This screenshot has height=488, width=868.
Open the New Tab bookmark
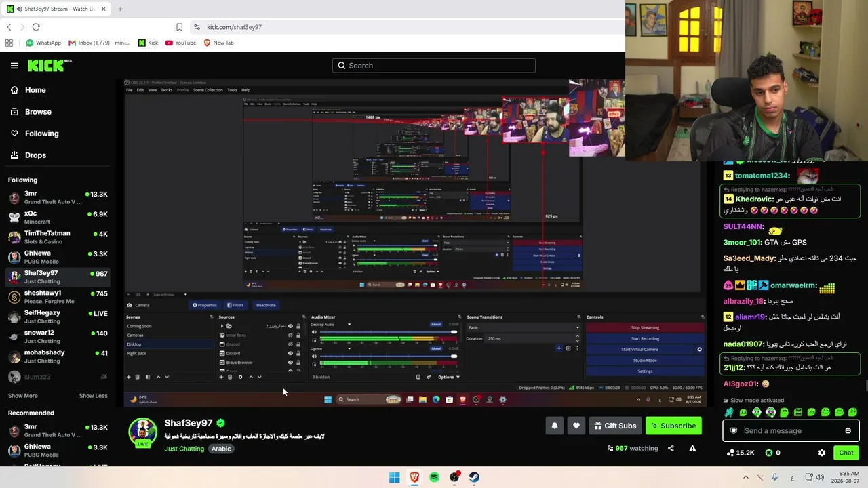click(218, 43)
